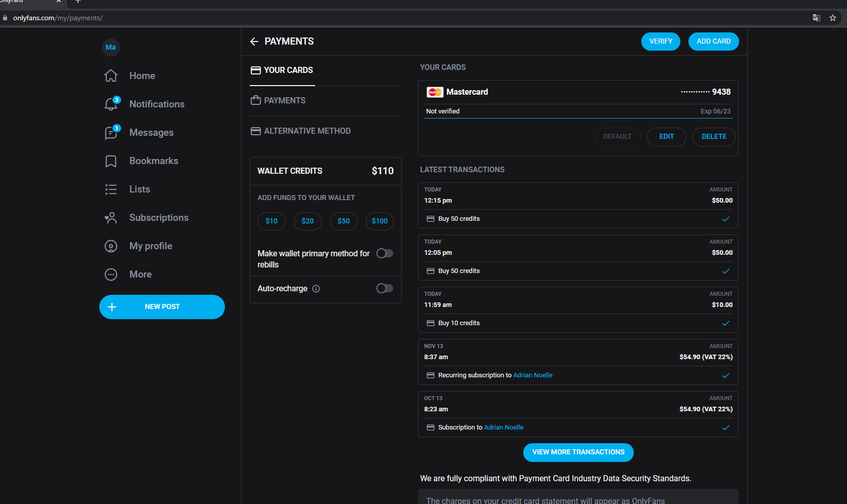
Task: Switch to YOUR CARDS tab
Action: pos(282,70)
